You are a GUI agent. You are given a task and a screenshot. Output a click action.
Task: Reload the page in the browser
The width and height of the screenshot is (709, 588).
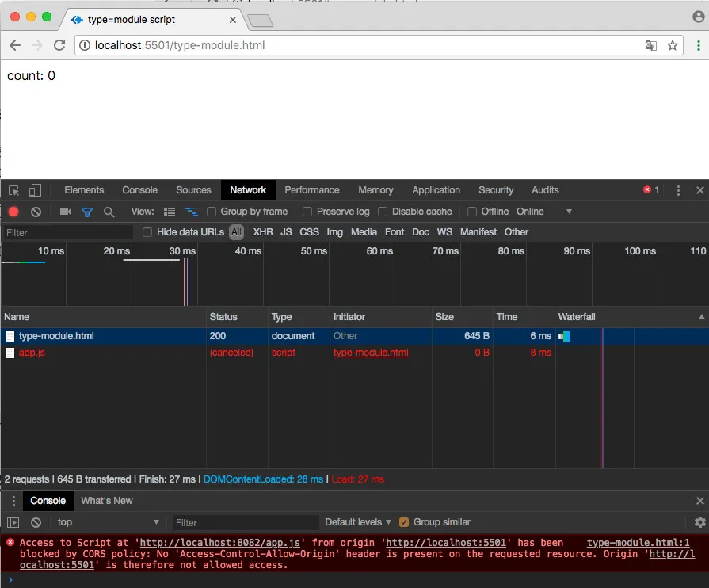(59, 45)
